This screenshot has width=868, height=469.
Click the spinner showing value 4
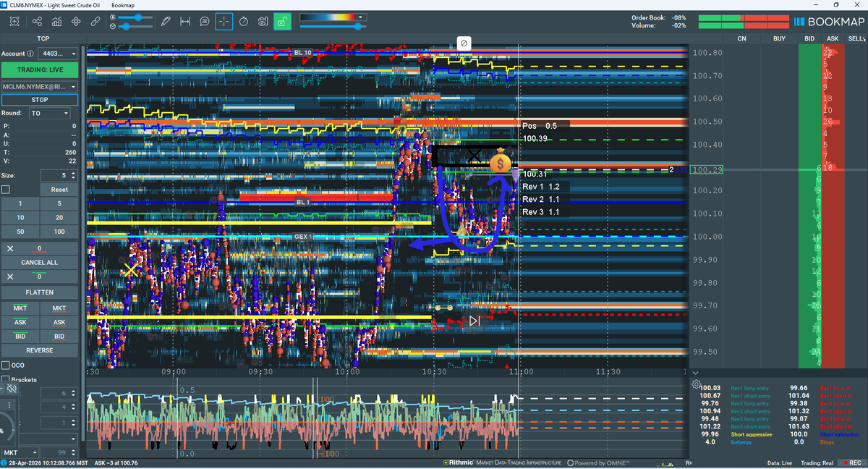(x=59, y=407)
